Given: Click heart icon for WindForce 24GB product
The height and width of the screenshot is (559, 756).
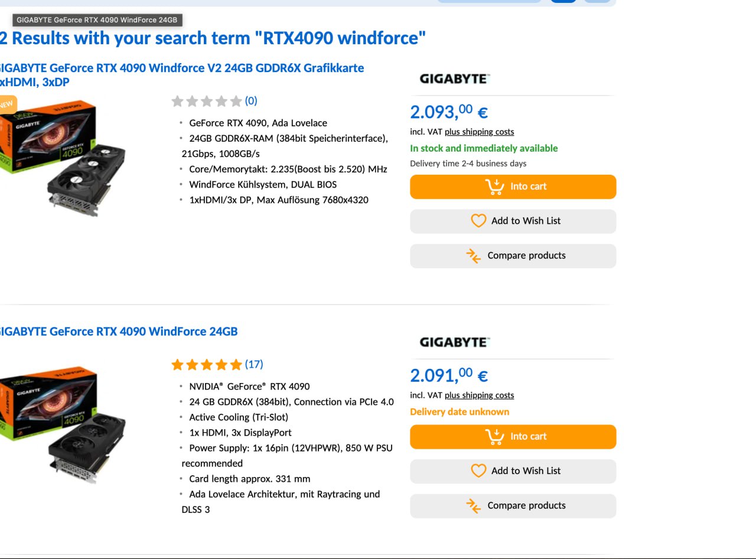Looking at the screenshot, I should [x=478, y=471].
